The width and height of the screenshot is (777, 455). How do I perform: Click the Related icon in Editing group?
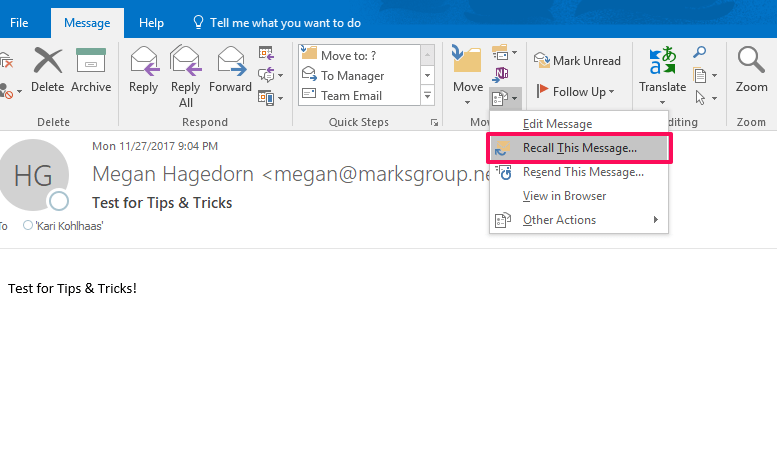coord(700,75)
